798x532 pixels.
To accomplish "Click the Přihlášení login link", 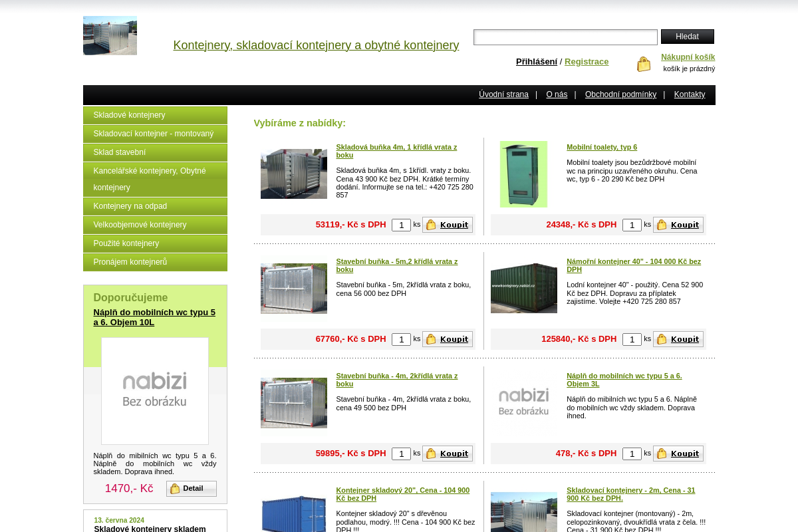I will click(536, 62).
